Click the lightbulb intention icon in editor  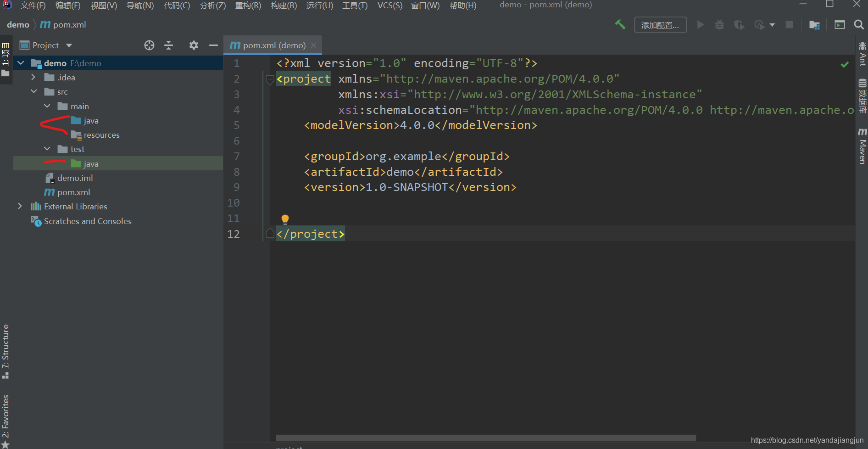(x=285, y=219)
